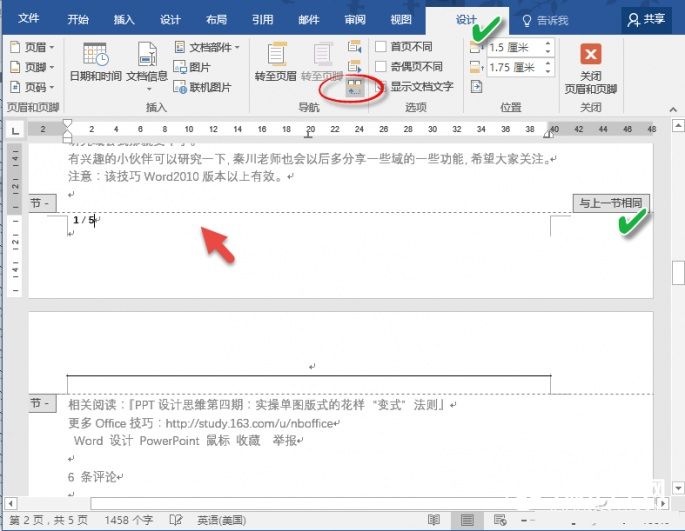Switch to the 插入 (Insert) tab

coord(124,19)
